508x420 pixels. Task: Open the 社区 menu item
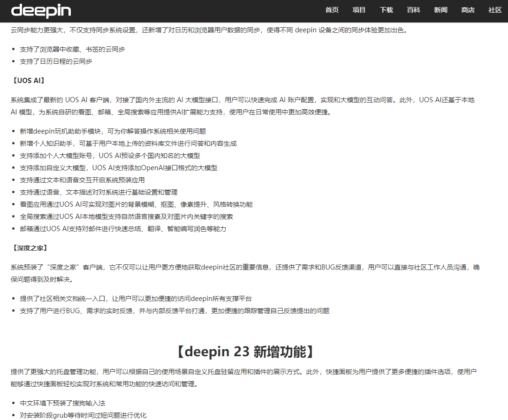click(495, 10)
